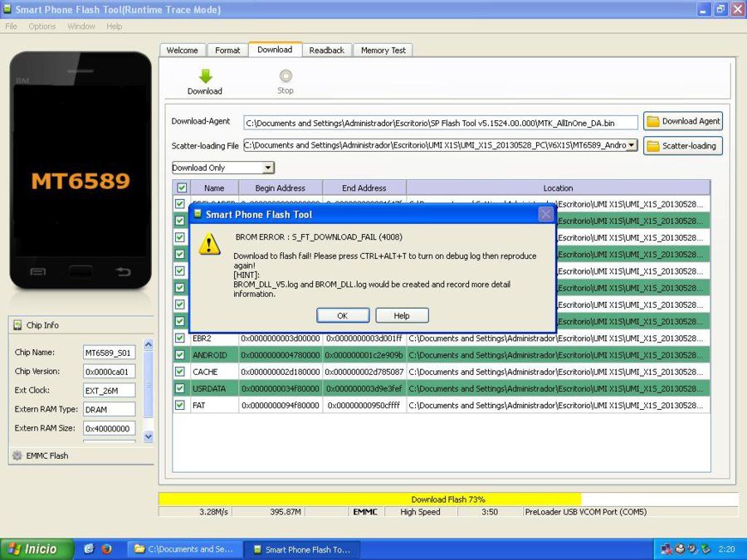The image size is (747, 560).
Task: Open the Options menu
Action: 42,27
